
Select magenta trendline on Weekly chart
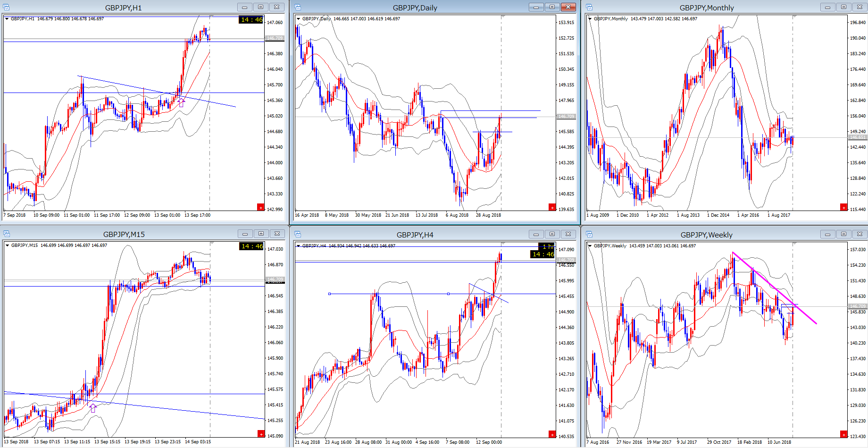coord(774,288)
